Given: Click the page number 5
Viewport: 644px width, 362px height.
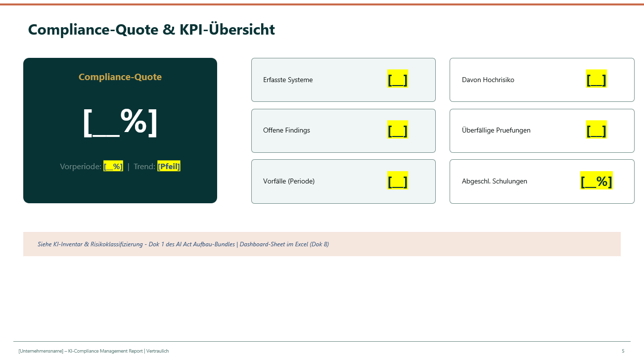Looking at the screenshot, I should (623, 351).
